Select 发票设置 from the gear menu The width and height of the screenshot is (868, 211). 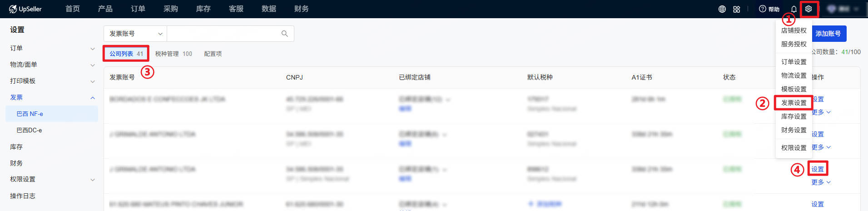[x=794, y=103]
